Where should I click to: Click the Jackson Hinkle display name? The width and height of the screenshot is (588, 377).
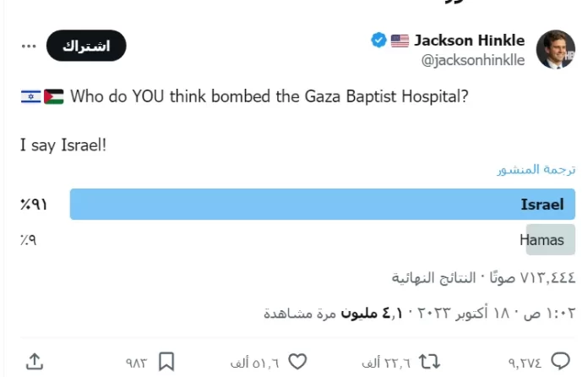pos(469,40)
